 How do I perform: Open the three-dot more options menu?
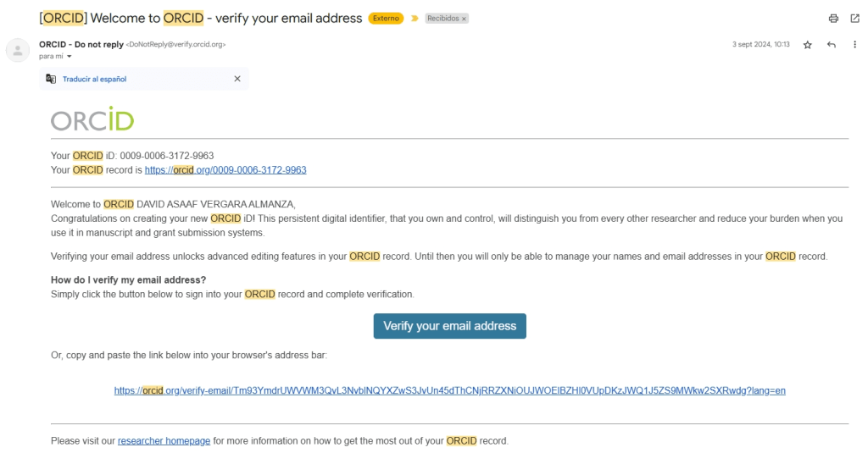pos(854,44)
